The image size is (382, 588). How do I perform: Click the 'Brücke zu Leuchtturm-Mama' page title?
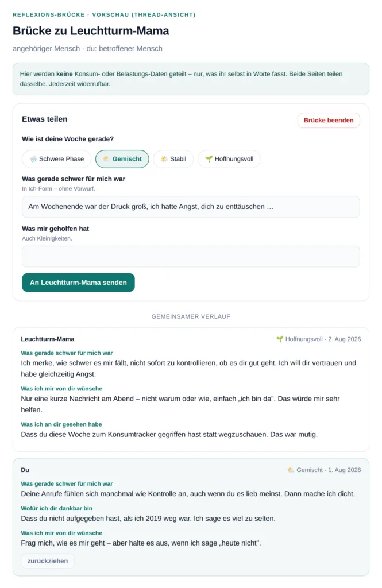coord(91,31)
